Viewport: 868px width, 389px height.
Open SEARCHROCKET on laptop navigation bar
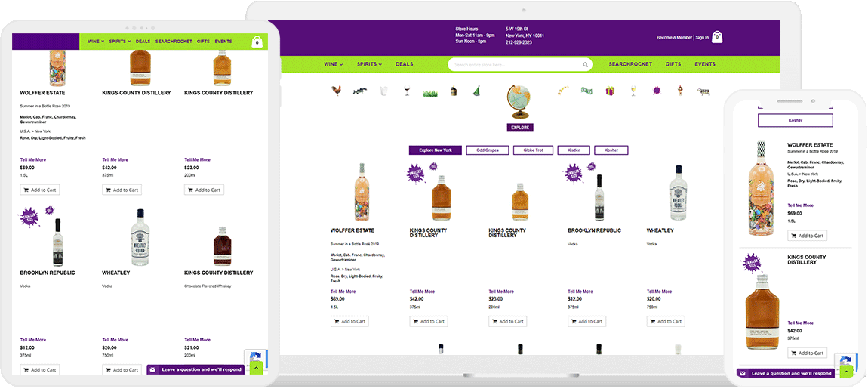630,64
